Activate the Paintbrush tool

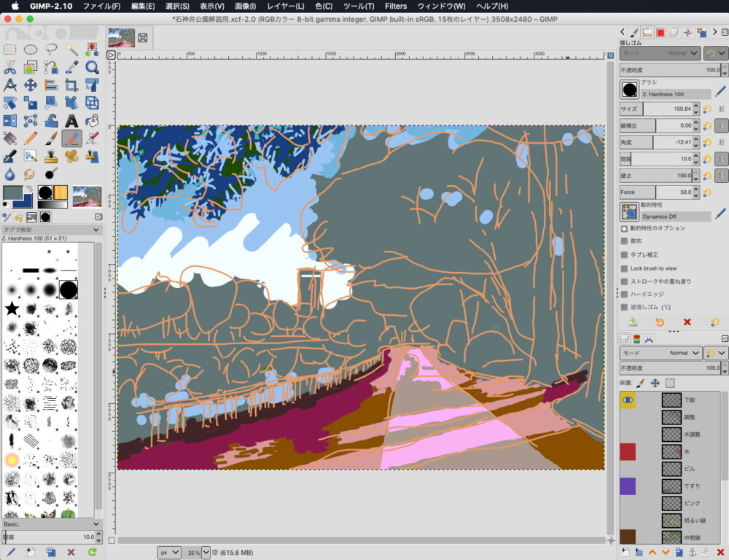(x=51, y=138)
